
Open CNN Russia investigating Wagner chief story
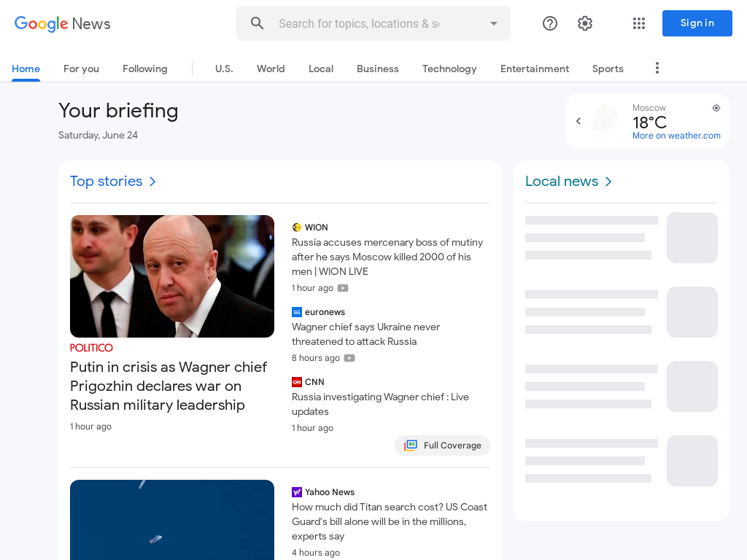tap(380, 404)
